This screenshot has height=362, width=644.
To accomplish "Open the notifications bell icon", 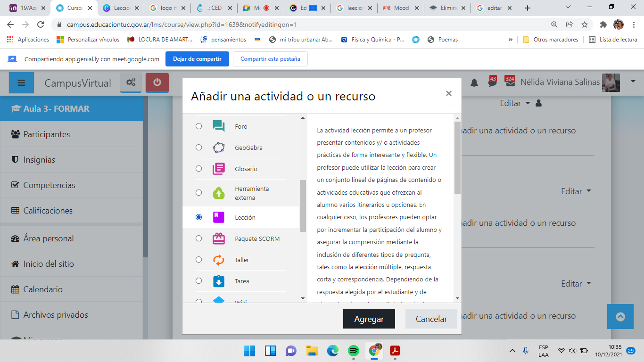I will coord(474,83).
